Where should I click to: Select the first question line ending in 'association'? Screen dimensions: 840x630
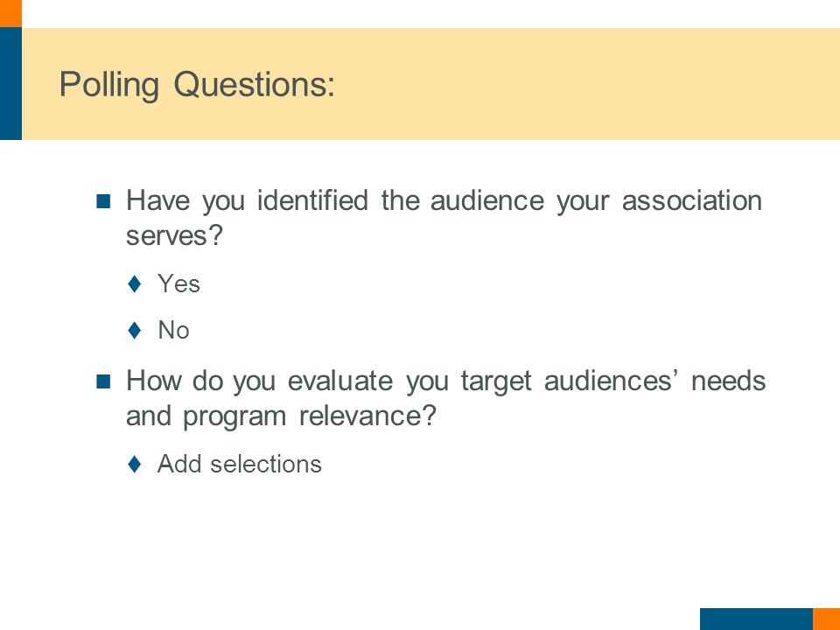tap(444, 201)
